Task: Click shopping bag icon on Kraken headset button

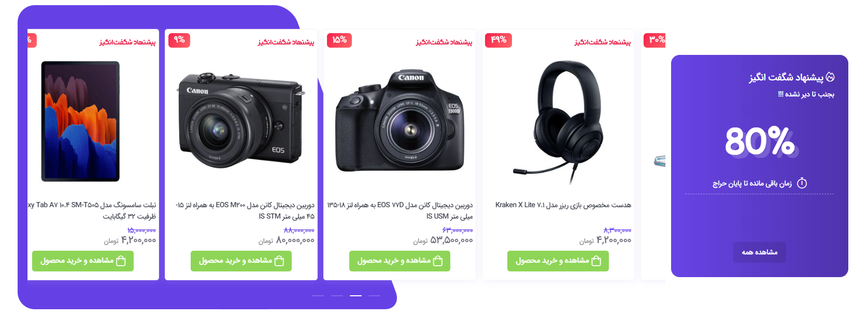Action: point(596,261)
